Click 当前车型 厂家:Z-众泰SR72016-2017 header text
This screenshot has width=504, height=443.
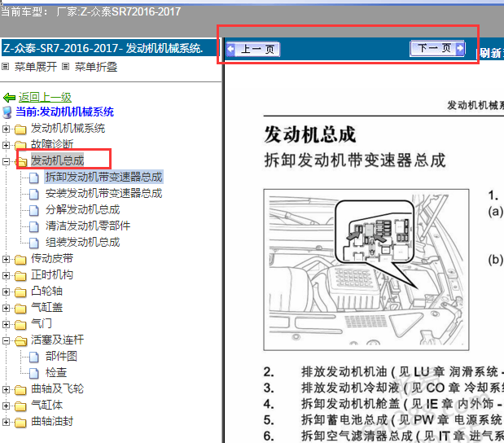[90, 12]
